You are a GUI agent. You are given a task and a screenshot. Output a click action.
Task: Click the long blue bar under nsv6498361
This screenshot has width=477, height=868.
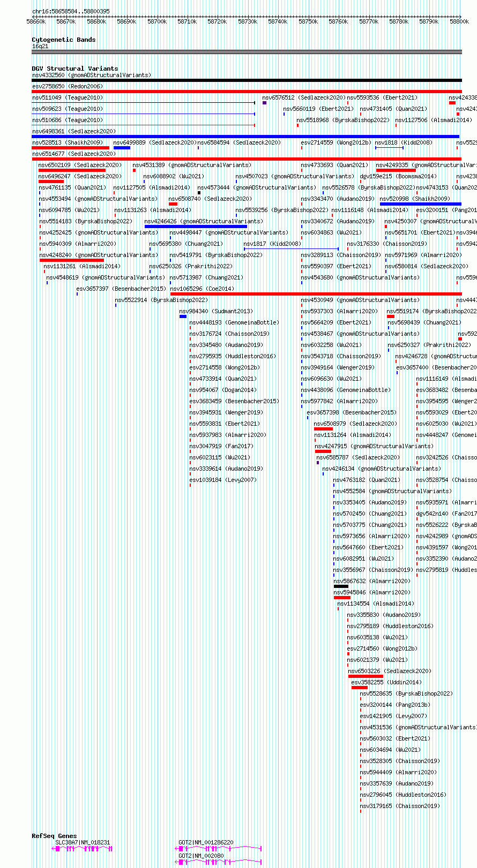(x=245, y=137)
